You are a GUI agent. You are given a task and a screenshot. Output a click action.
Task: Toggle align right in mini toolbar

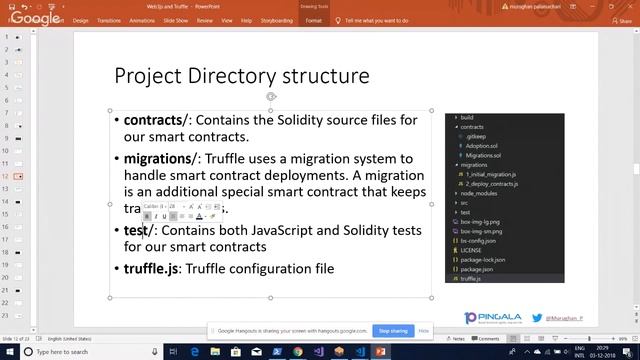click(x=190, y=216)
